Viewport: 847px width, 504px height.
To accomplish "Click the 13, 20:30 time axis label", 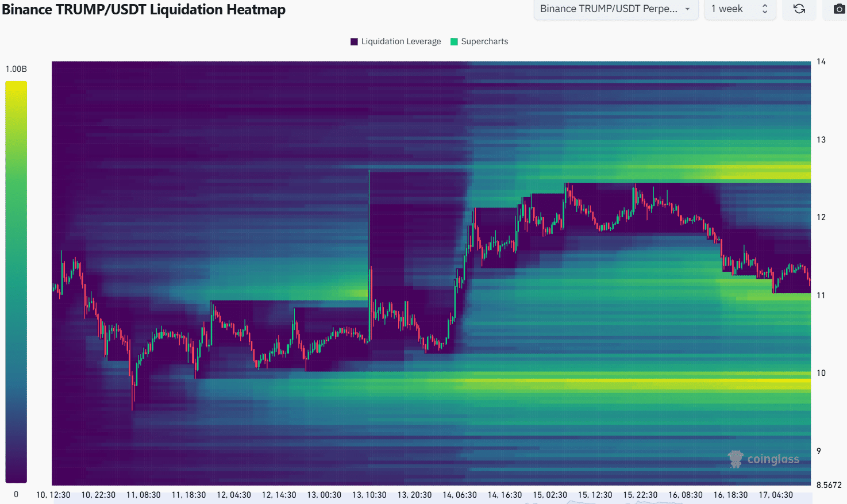I will pos(414,495).
